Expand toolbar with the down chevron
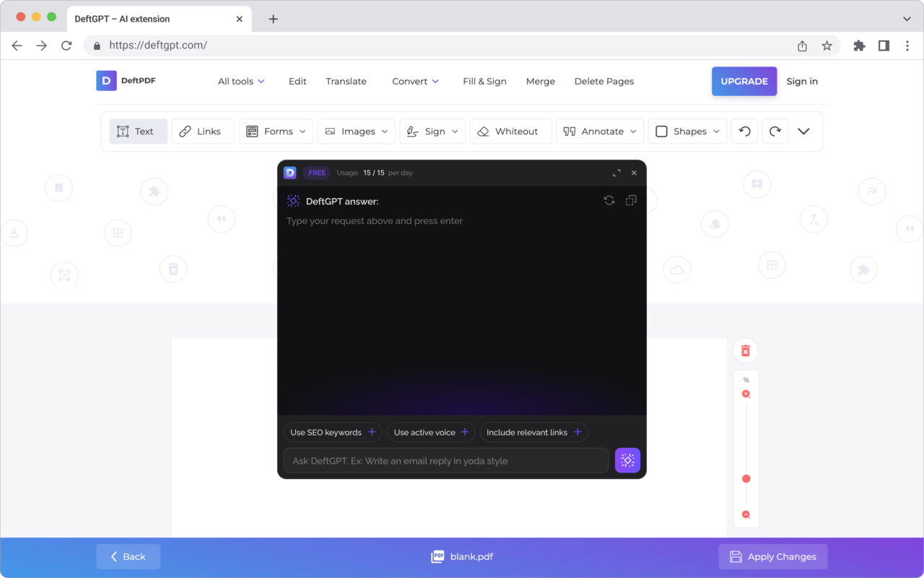Viewport: 924px width, 578px height. point(803,131)
